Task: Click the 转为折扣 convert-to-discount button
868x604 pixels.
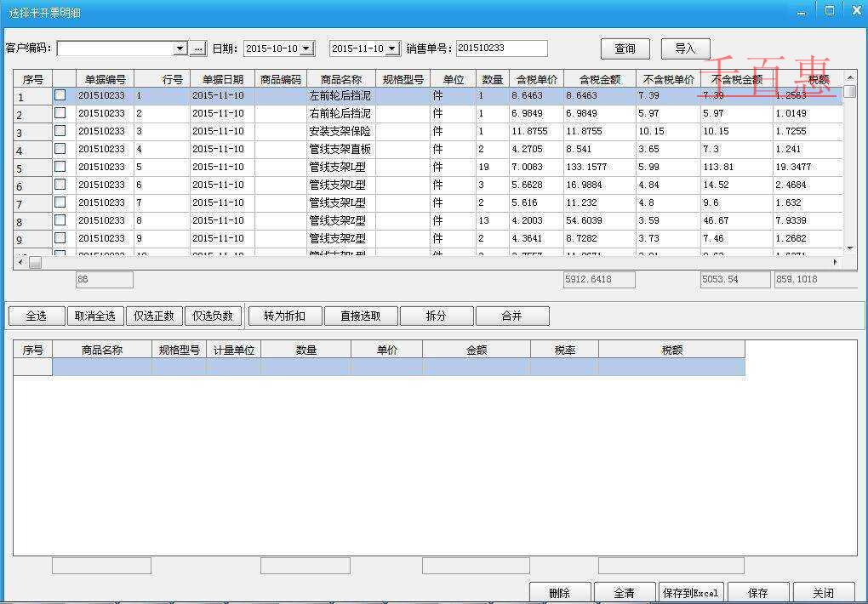Action: (284, 315)
